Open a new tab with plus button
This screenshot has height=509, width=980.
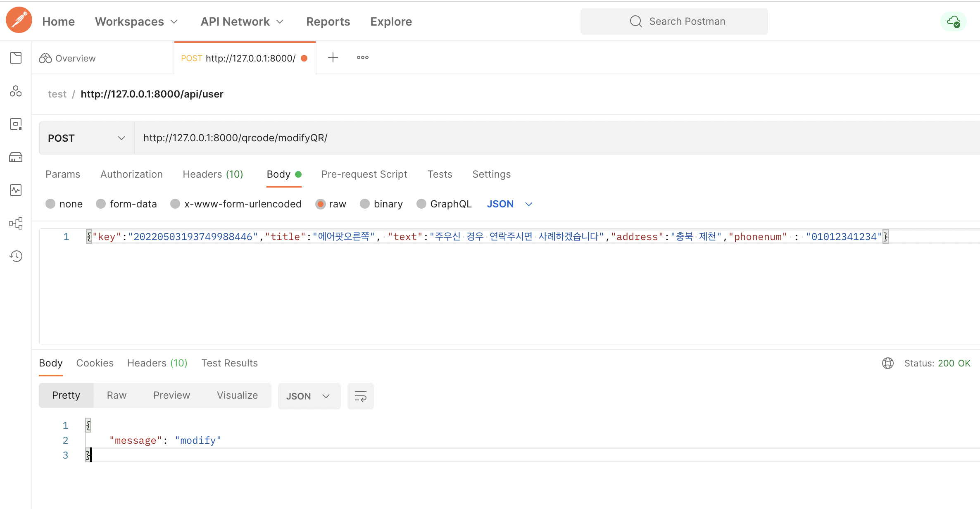[333, 58]
